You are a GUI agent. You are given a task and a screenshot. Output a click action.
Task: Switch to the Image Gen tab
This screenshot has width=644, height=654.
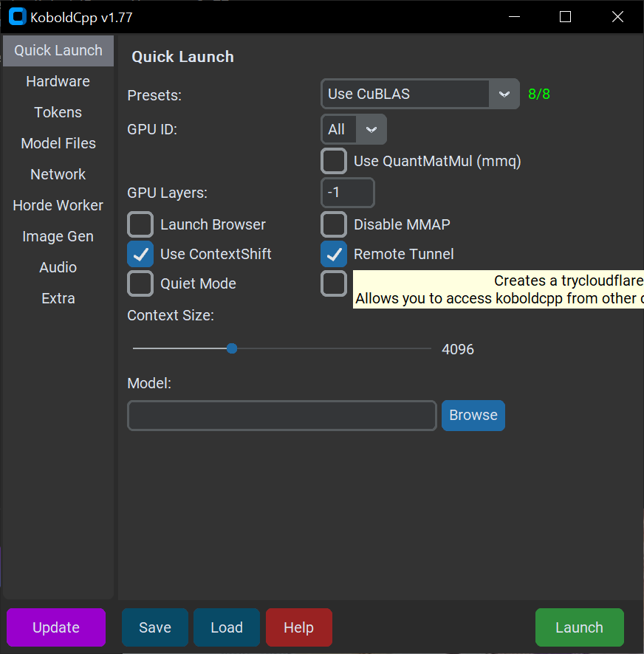tap(58, 236)
